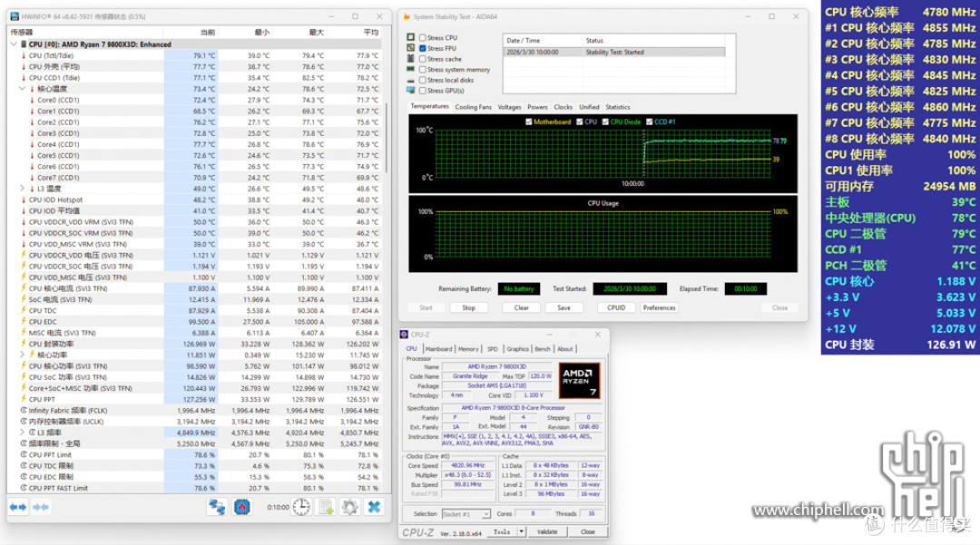The image size is (980, 545).
Task: Click CPU-Z purple title bar icon
Action: click(x=405, y=335)
